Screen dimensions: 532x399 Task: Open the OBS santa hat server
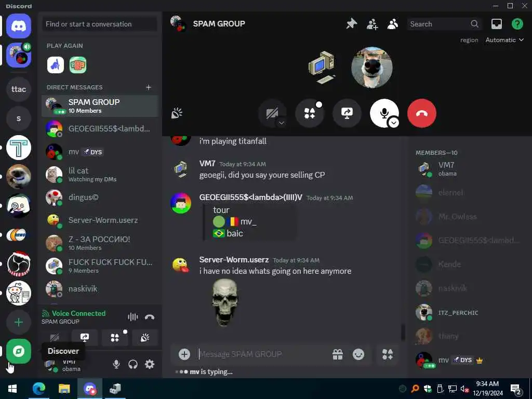click(19, 264)
